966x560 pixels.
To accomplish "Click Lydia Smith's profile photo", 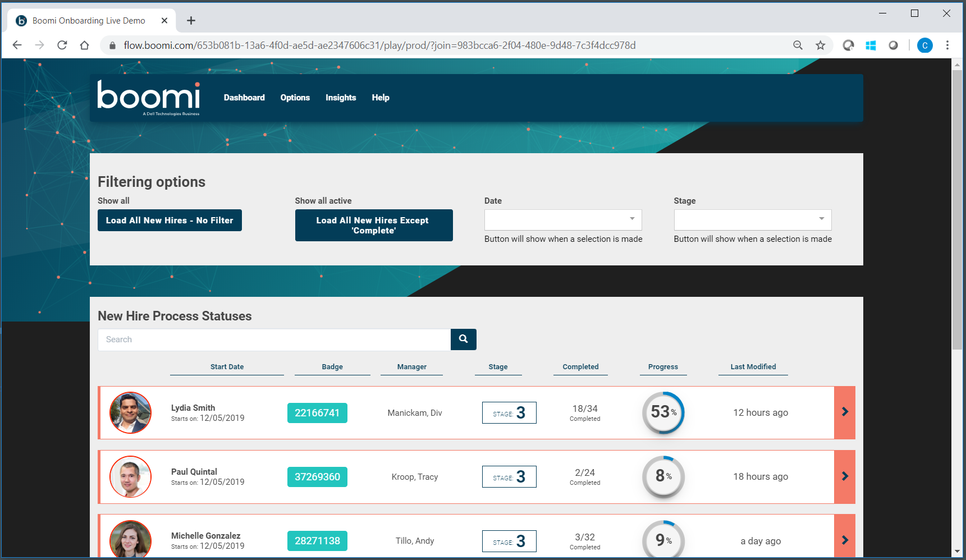I will tap(130, 412).
